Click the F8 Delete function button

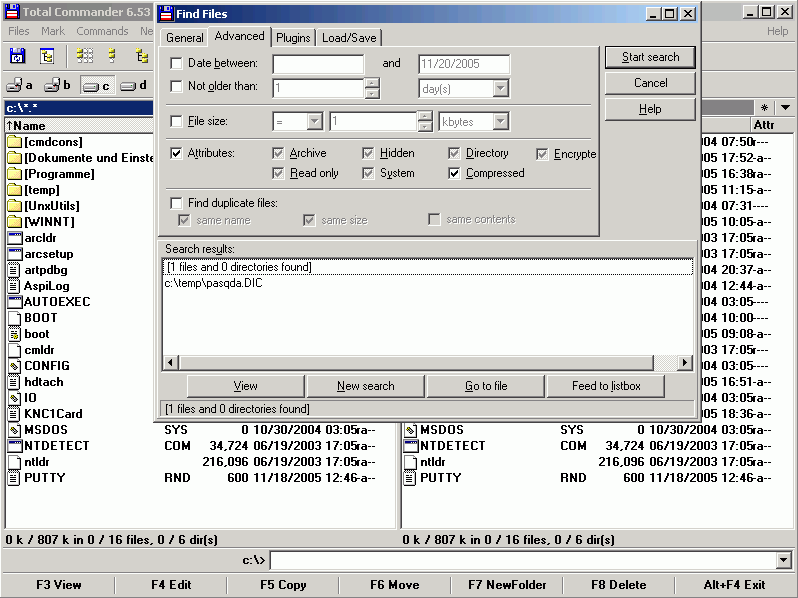coord(618,585)
